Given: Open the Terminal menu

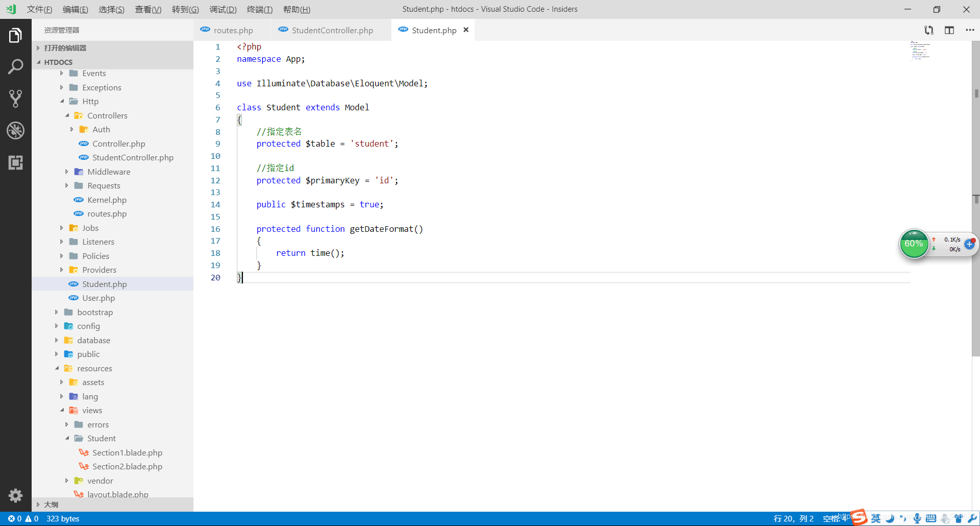Looking at the screenshot, I should (x=259, y=9).
